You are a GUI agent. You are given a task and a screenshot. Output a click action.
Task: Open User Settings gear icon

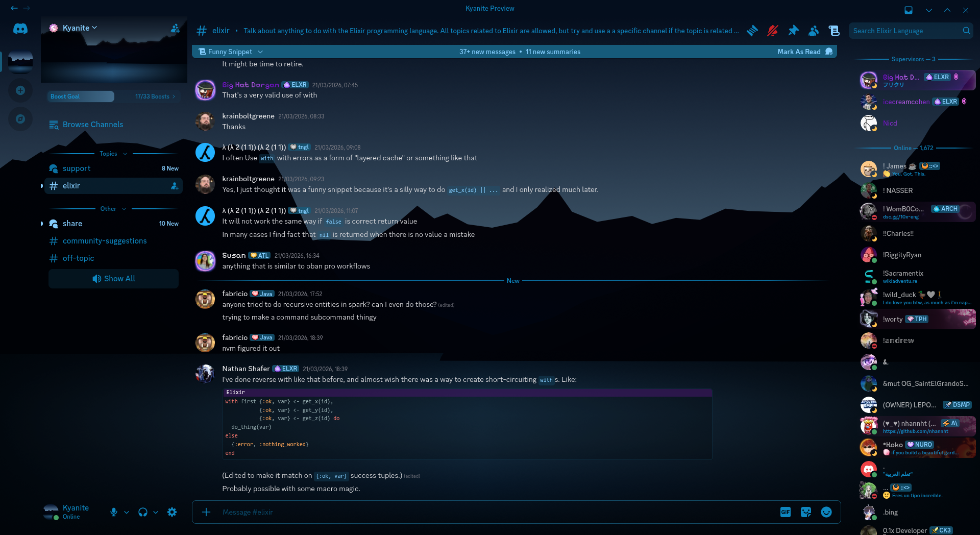point(172,512)
